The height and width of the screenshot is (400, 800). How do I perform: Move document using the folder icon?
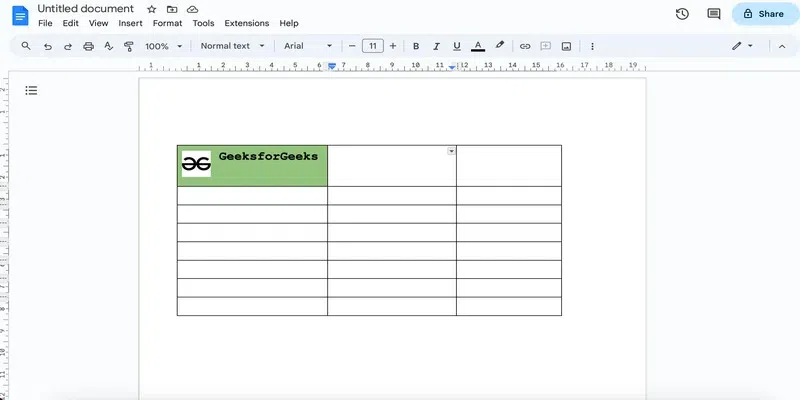(x=172, y=9)
